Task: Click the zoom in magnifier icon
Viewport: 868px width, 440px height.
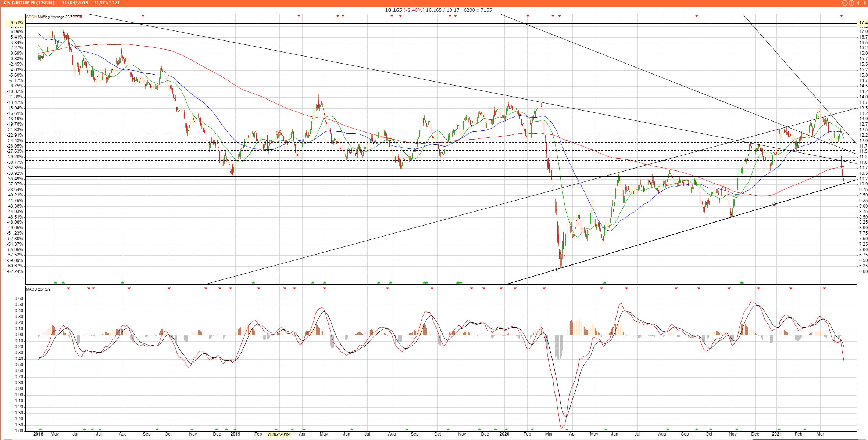Action: (x=851, y=3)
